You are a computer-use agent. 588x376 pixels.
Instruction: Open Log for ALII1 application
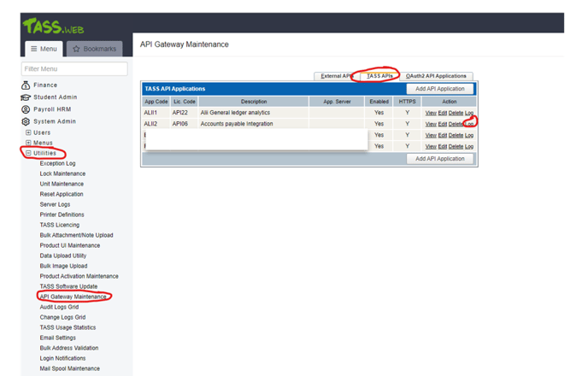pos(469,113)
